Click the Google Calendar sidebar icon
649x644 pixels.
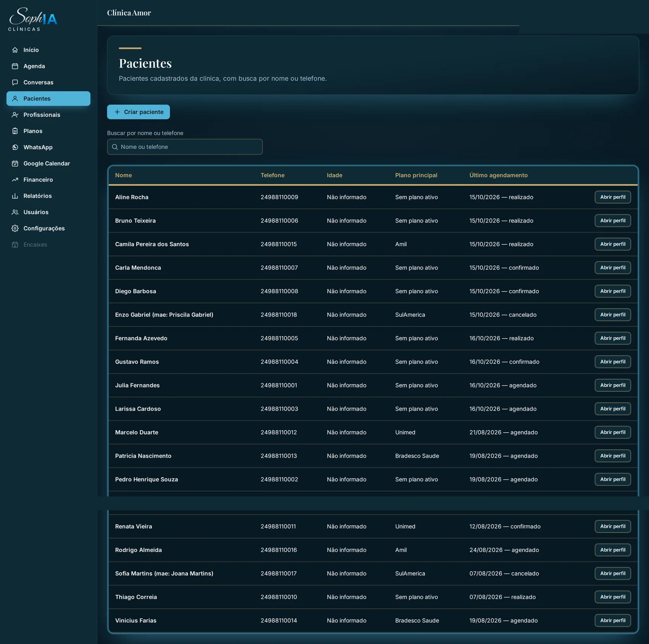click(15, 163)
